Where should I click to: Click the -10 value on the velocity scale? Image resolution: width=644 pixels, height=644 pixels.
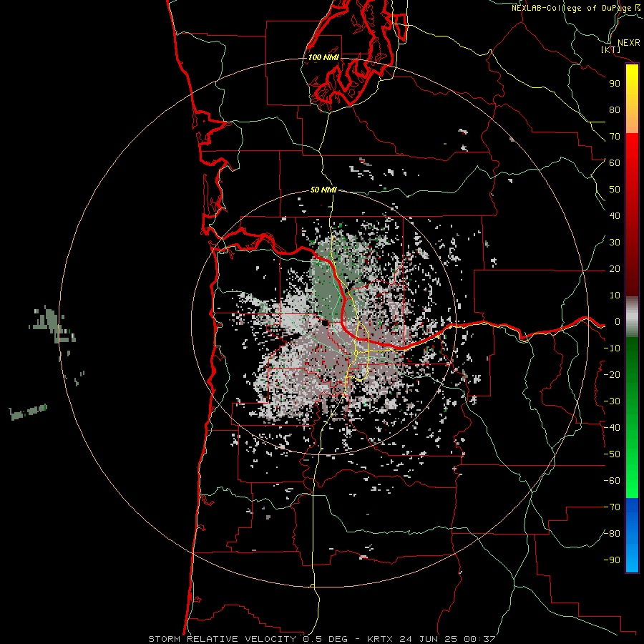(x=612, y=348)
